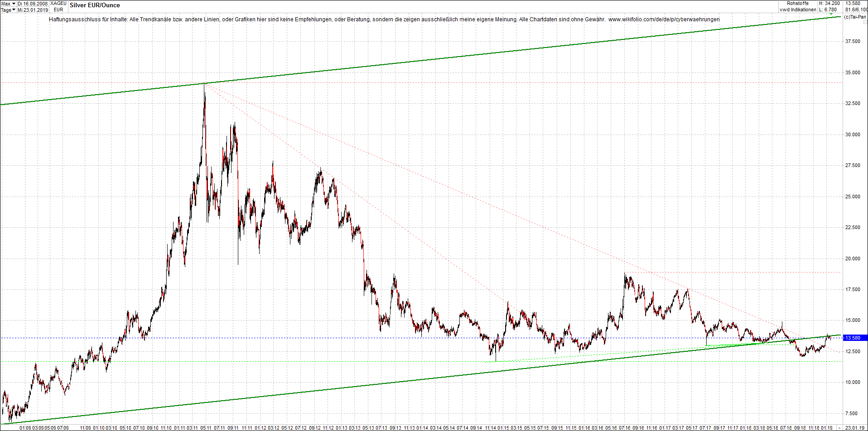Click the 12.500 price axis label

point(853,352)
